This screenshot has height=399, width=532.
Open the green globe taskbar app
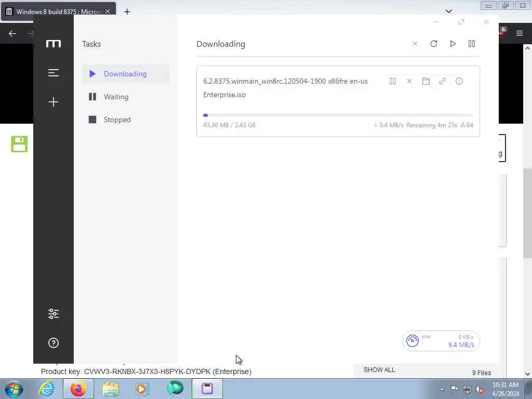[175, 389]
